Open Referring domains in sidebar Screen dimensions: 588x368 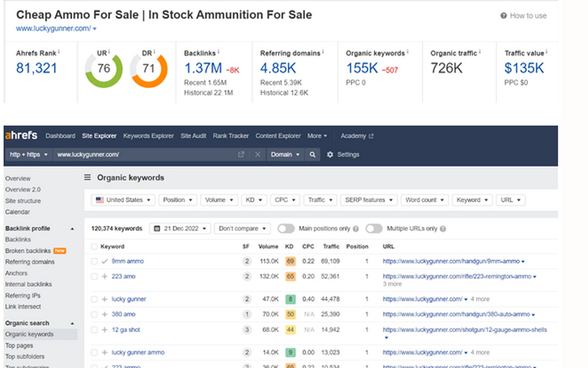coord(29,262)
